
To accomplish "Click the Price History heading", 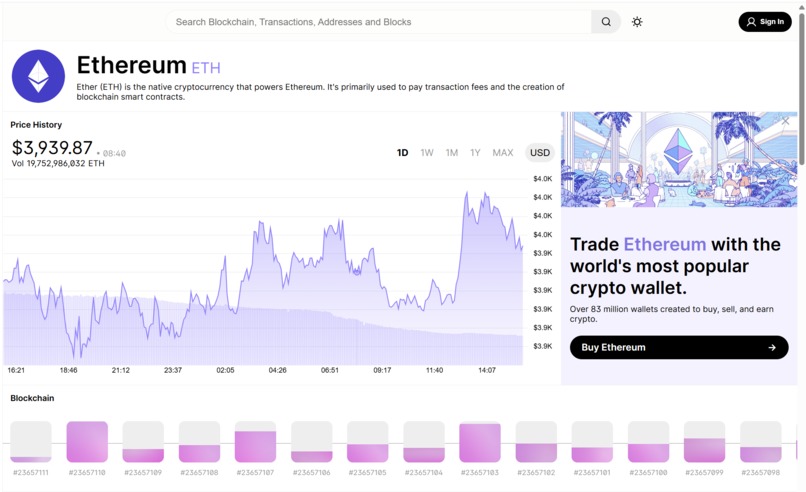I will [36, 125].
